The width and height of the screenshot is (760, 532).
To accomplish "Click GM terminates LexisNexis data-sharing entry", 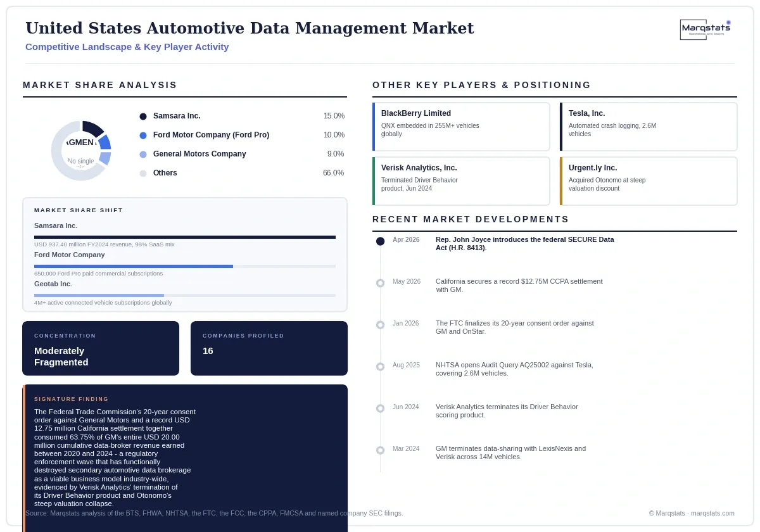I will pos(511,453).
